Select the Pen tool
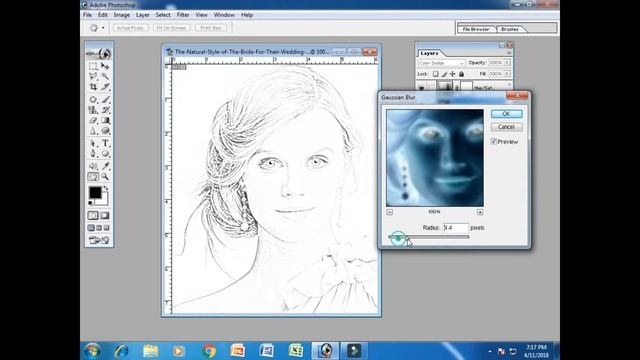 click(93, 154)
